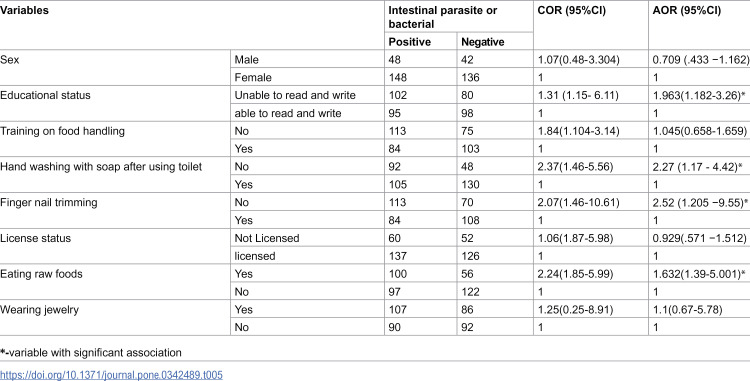Screen dimensions: 750x381
Task: Select the Intestinal parasite or bacterial header
Action: pos(442,17)
